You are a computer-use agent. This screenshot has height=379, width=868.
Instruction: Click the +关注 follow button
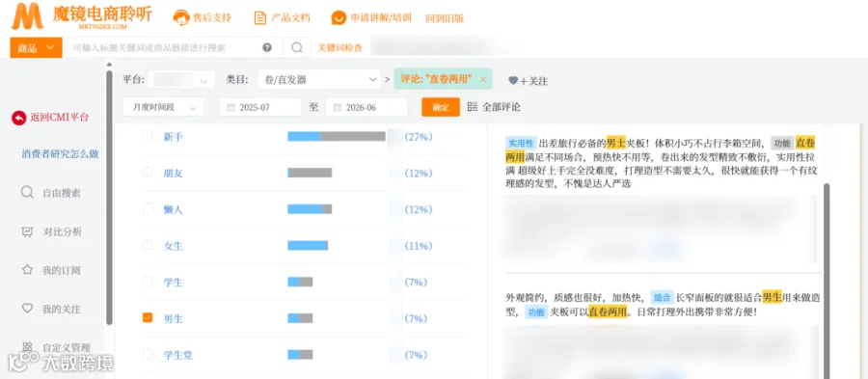pos(529,81)
